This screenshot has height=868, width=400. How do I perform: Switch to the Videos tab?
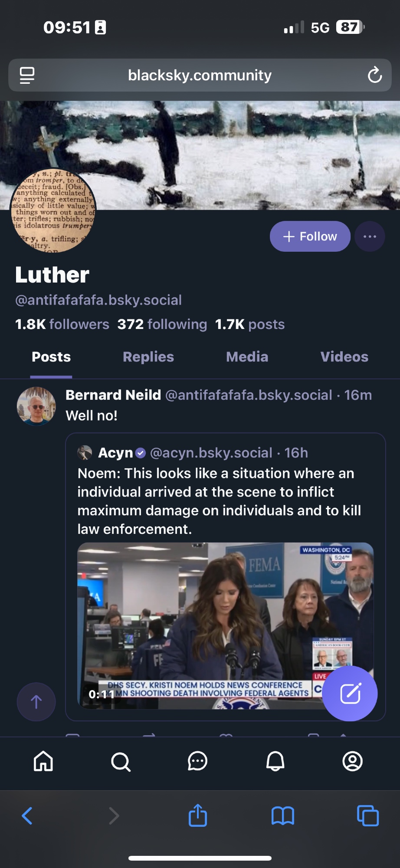[x=344, y=357]
